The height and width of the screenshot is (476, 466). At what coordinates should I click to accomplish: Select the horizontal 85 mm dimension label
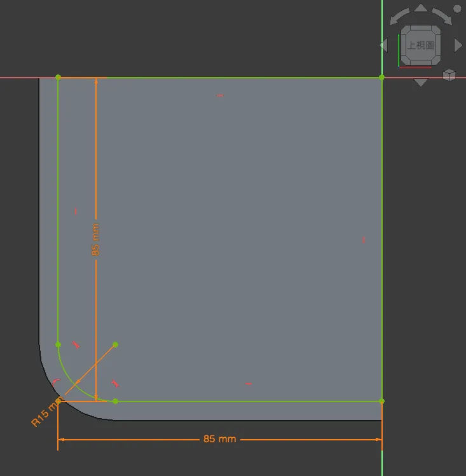point(219,439)
